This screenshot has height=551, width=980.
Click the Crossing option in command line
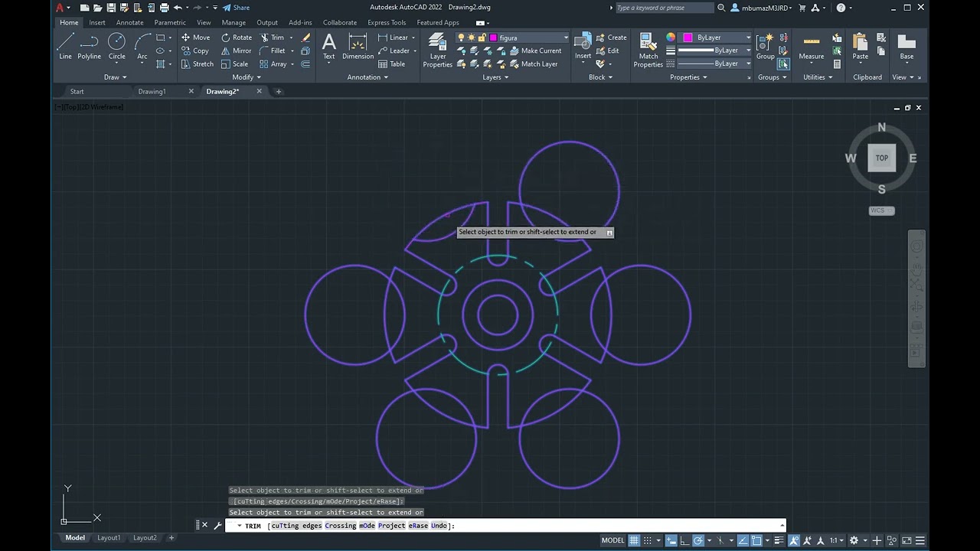click(341, 526)
